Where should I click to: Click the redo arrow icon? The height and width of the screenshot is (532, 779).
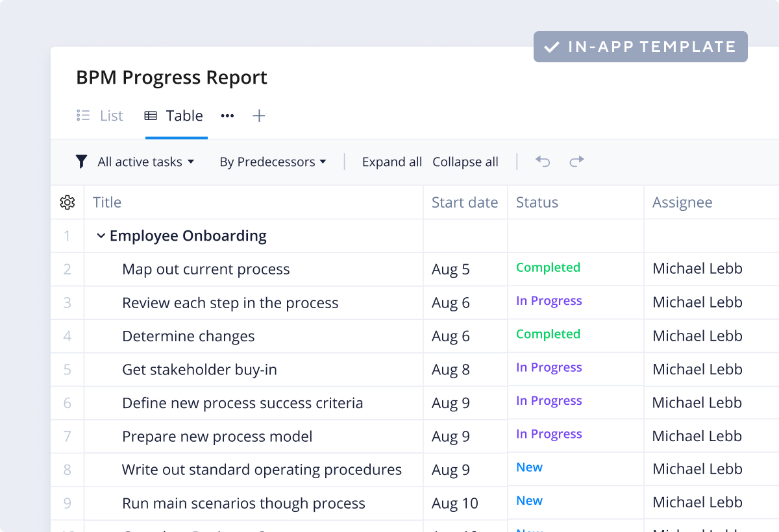point(576,162)
